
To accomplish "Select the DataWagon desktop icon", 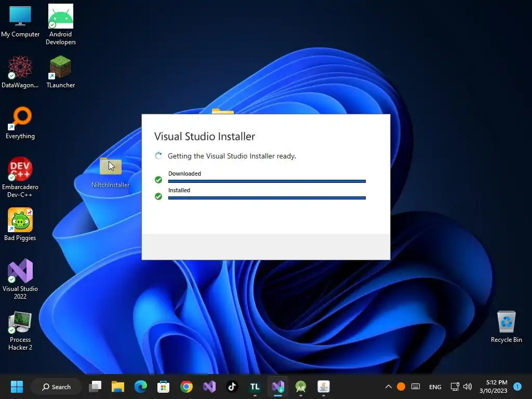I will 20,72.
